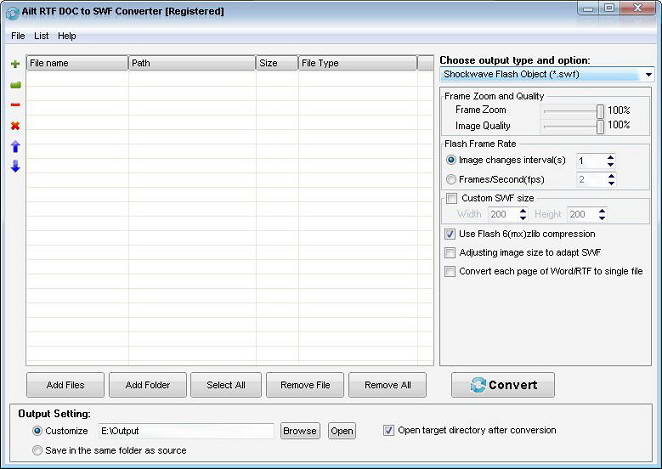662x469 pixels.
Task: Click the blue move down arrow icon
Action: 15,166
